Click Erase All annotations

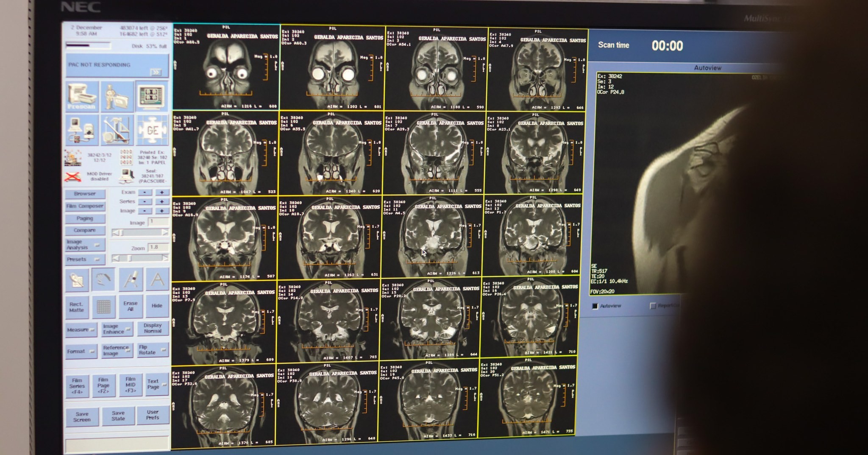pos(131,306)
